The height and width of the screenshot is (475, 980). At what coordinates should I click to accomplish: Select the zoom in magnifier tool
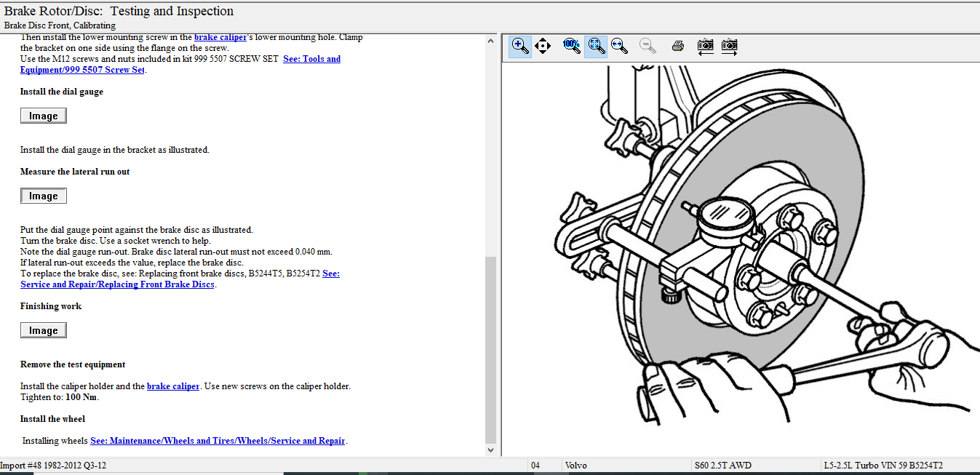click(520, 46)
